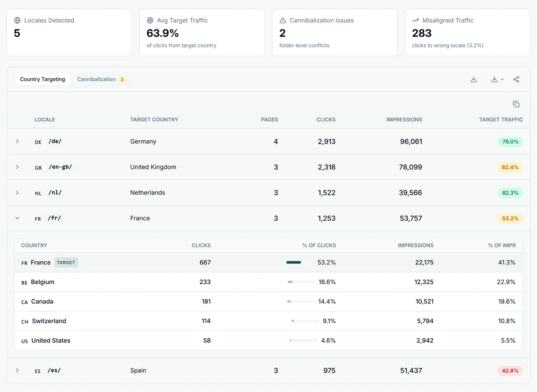Click the 2,913 clicks value for Germany

[327, 141]
